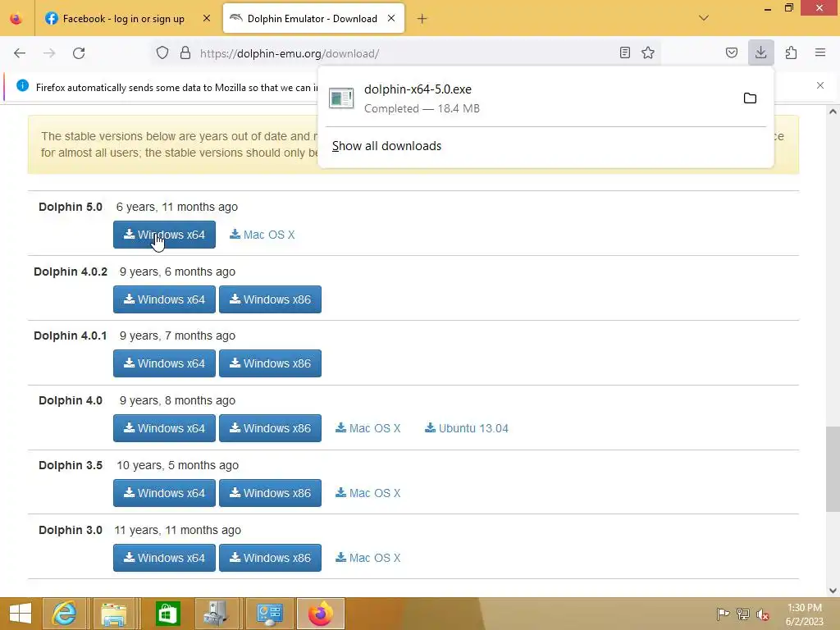Open the Action Center flag tray icon
This screenshot has height=630, width=840.
(723, 614)
